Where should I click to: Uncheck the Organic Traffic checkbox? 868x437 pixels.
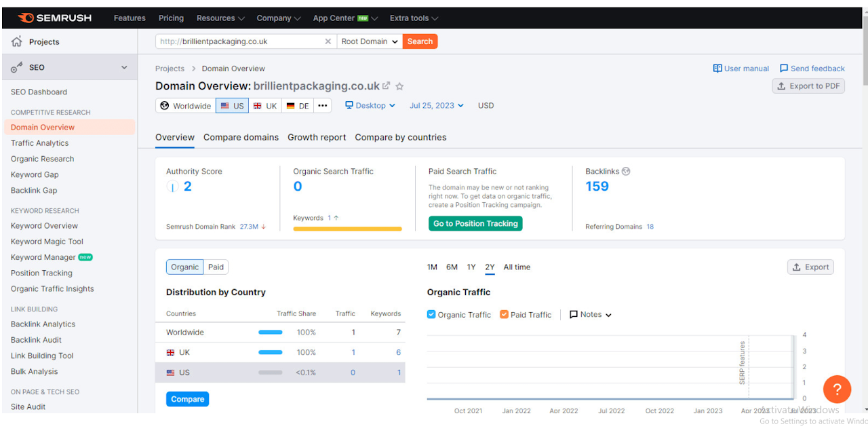(431, 315)
